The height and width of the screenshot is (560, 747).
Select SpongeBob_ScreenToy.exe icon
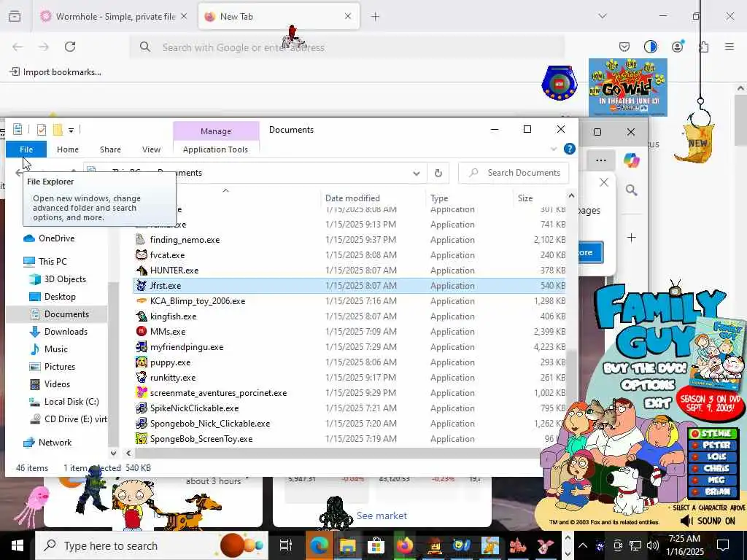141,438
